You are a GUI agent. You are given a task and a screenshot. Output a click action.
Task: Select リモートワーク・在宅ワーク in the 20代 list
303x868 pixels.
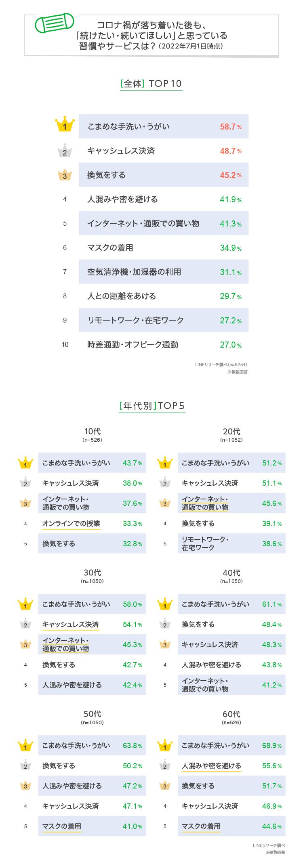(205, 543)
